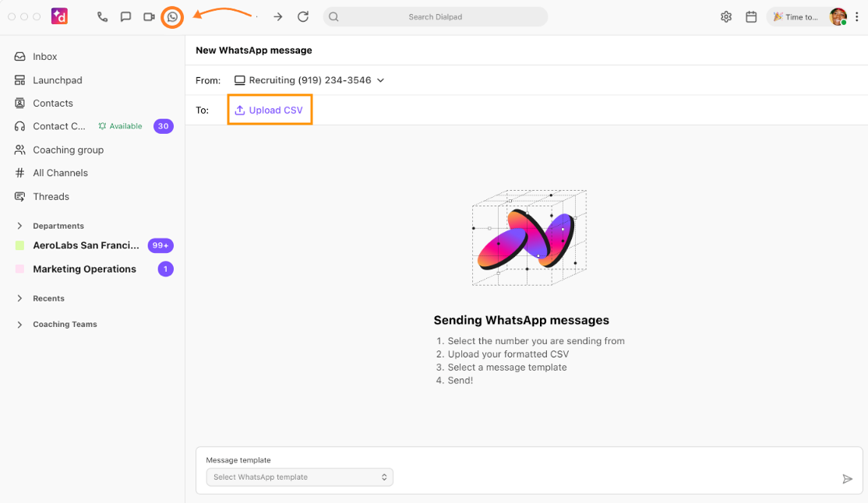Viewport: 868px width, 503px height.
Task: Open Select WhatsApp template dropdown
Action: [299, 477]
